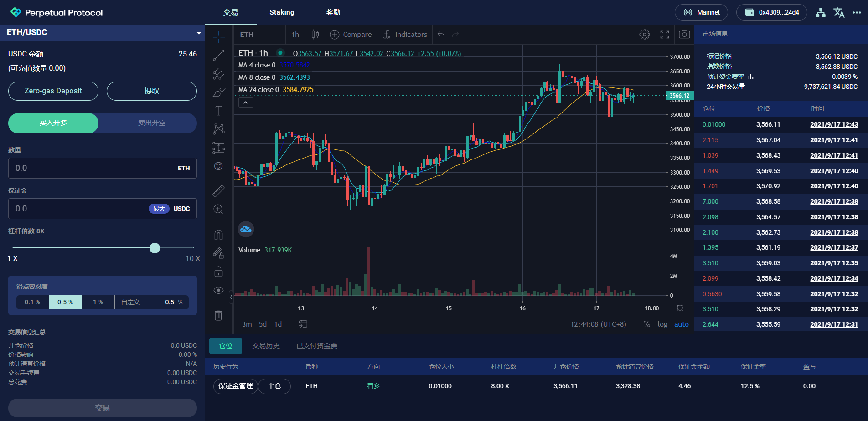The height and width of the screenshot is (421, 868).
Task: Expand the ETH/USDC pair dropdown
Action: coord(199,33)
